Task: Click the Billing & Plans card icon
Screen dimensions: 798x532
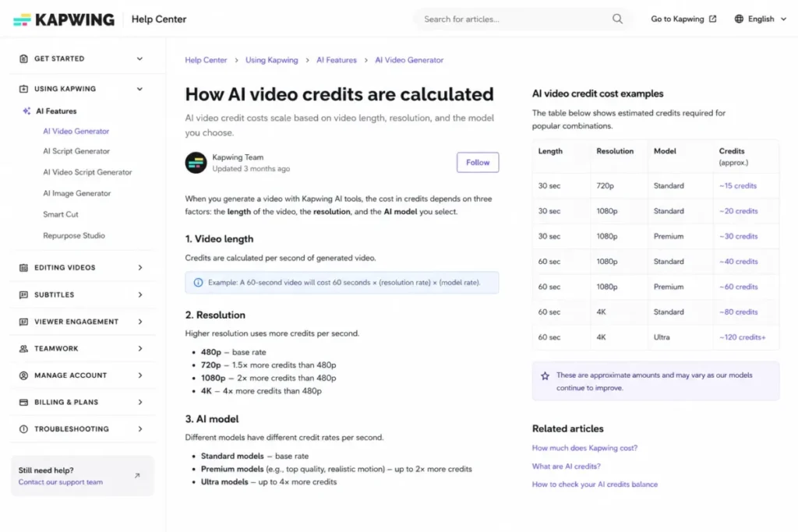Action: (23, 402)
